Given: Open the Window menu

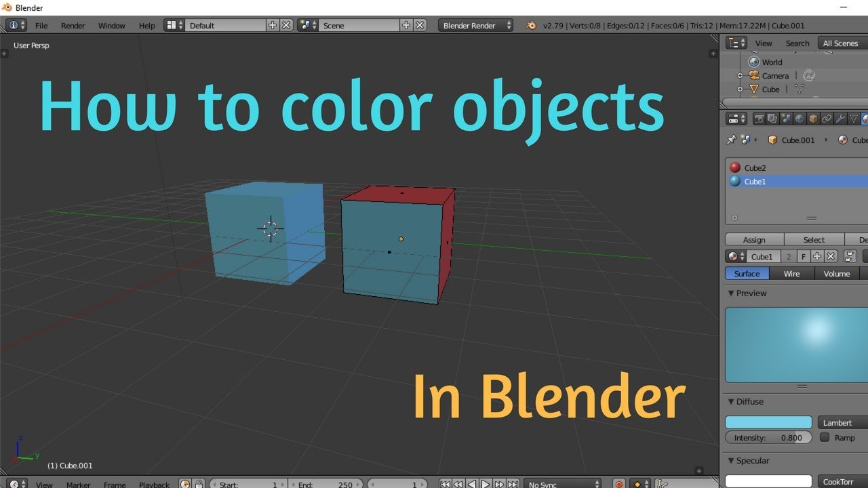Looking at the screenshot, I should 112,25.
